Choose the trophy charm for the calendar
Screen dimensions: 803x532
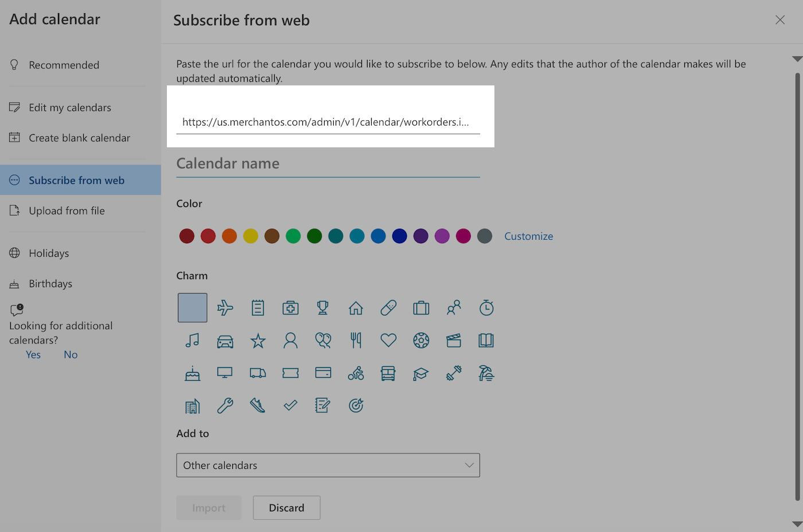pyautogui.click(x=323, y=307)
